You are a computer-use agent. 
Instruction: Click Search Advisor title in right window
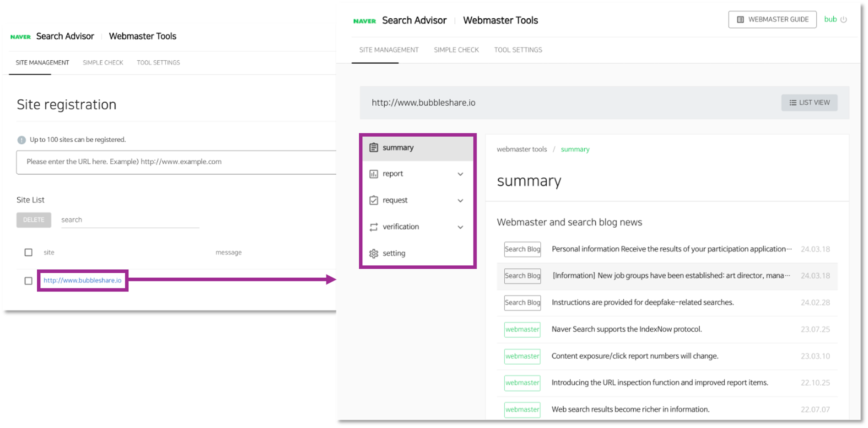click(x=414, y=20)
